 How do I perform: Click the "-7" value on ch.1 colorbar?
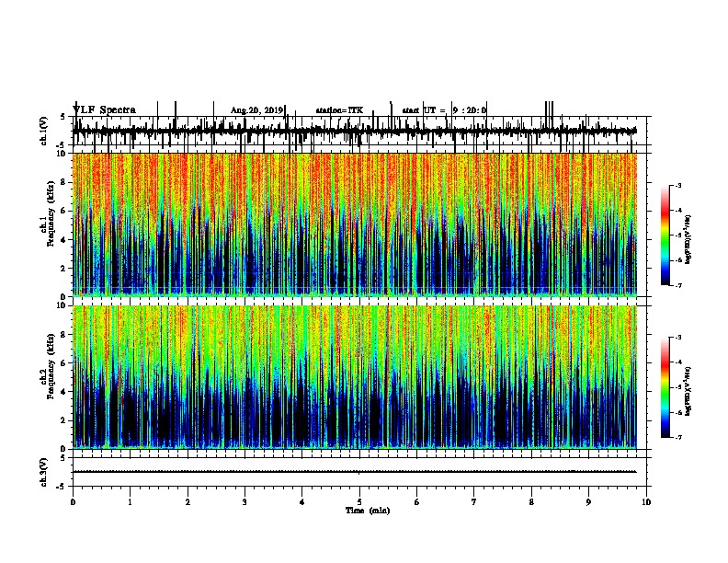tap(678, 285)
